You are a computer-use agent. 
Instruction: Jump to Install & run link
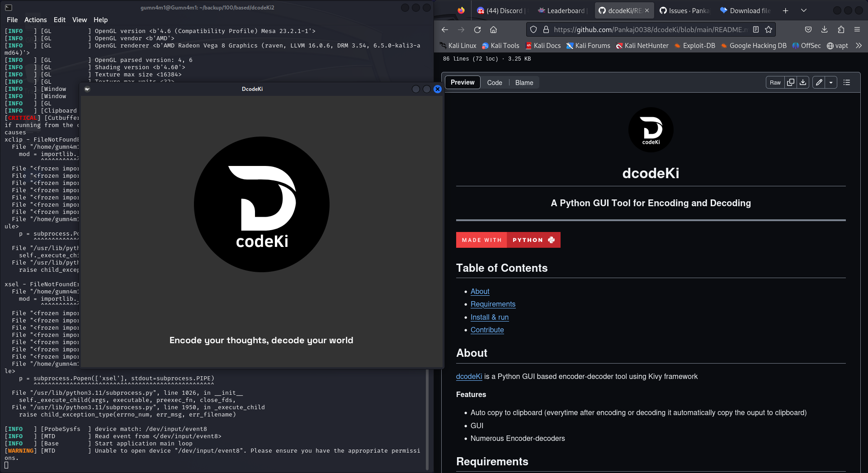click(490, 317)
